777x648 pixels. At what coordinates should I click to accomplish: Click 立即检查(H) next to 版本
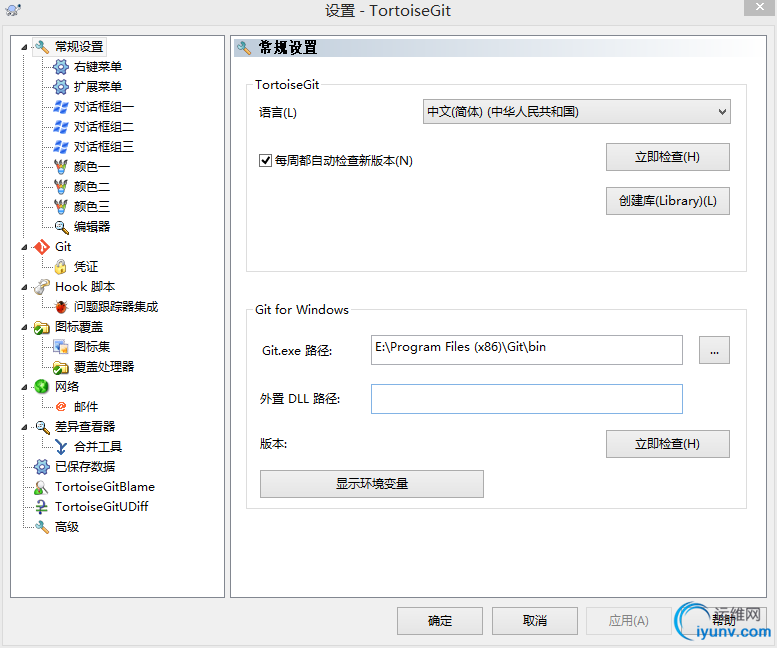(667, 444)
